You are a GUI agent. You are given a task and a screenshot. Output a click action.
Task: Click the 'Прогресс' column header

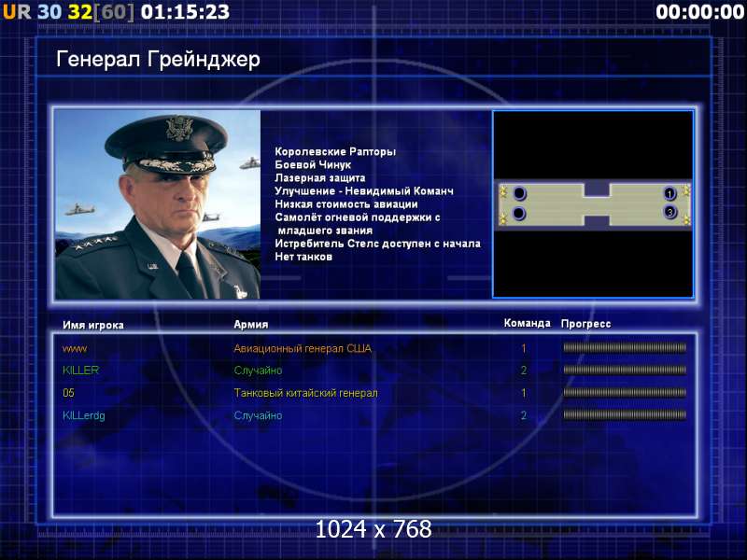point(585,324)
